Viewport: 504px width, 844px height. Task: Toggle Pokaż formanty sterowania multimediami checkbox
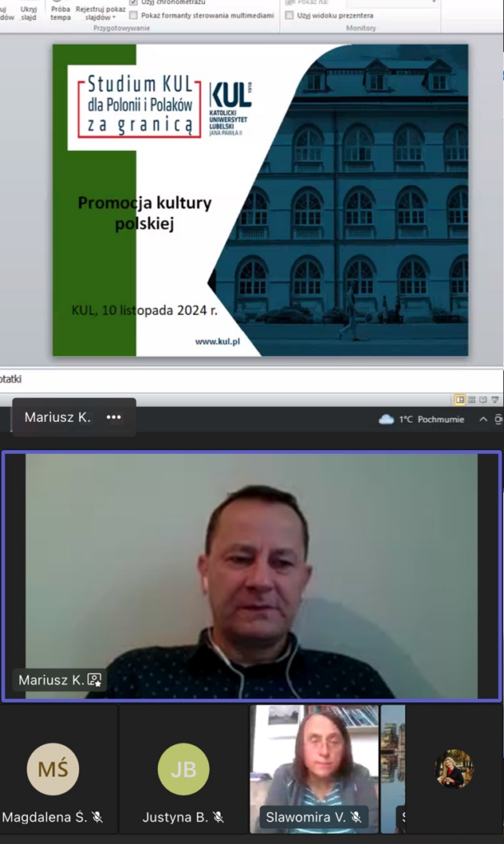[134, 15]
